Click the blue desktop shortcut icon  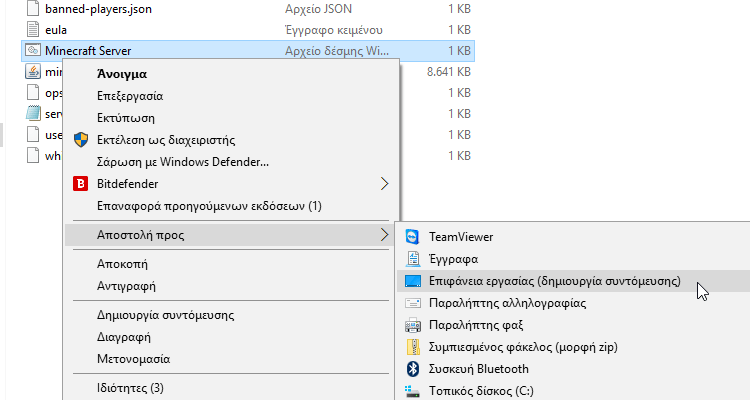tap(413, 281)
